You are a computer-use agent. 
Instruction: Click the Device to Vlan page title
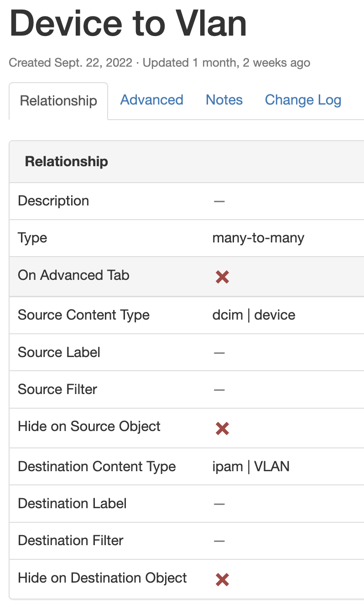pos(129,24)
